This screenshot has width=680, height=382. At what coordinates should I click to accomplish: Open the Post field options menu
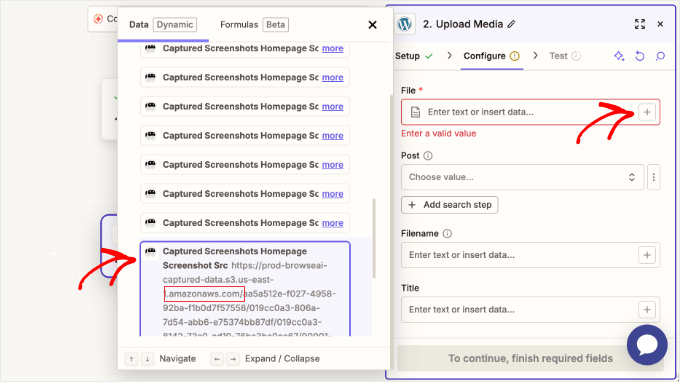tap(654, 177)
